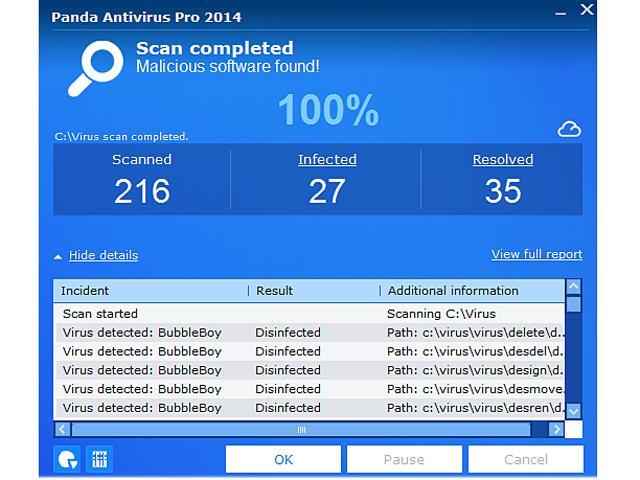Select the BubbleBoy row with path desdel
Screen dimensions: 640x480
[309, 351]
